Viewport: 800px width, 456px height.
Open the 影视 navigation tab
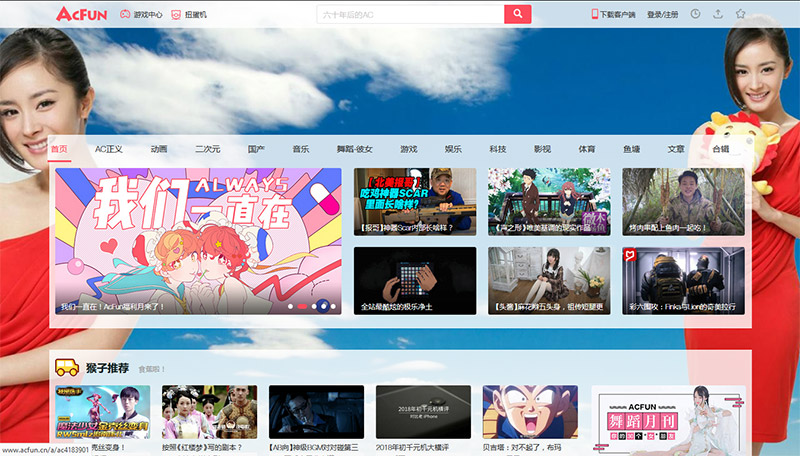point(542,149)
